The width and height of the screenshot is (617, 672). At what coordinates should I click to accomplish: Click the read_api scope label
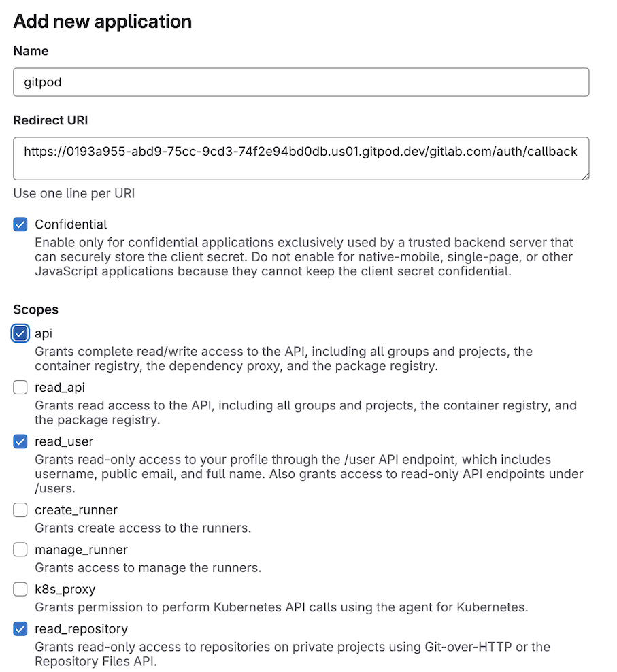tap(60, 388)
